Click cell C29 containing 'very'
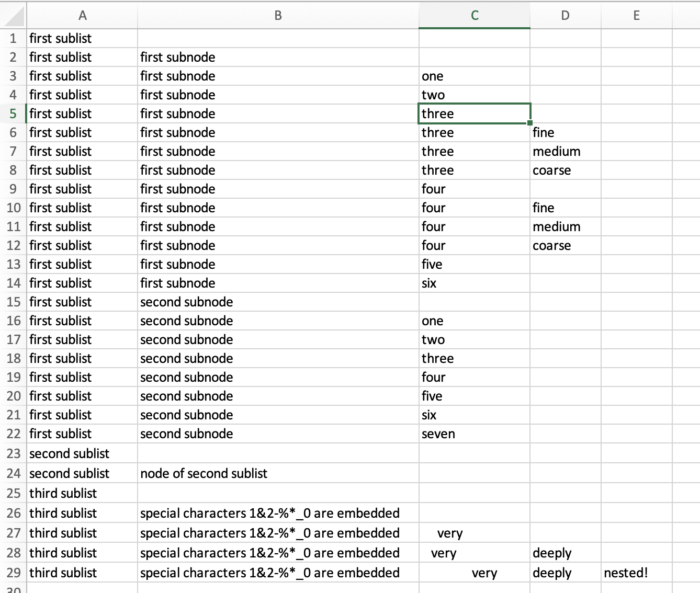This screenshot has width=700, height=593. pos(475,573)
